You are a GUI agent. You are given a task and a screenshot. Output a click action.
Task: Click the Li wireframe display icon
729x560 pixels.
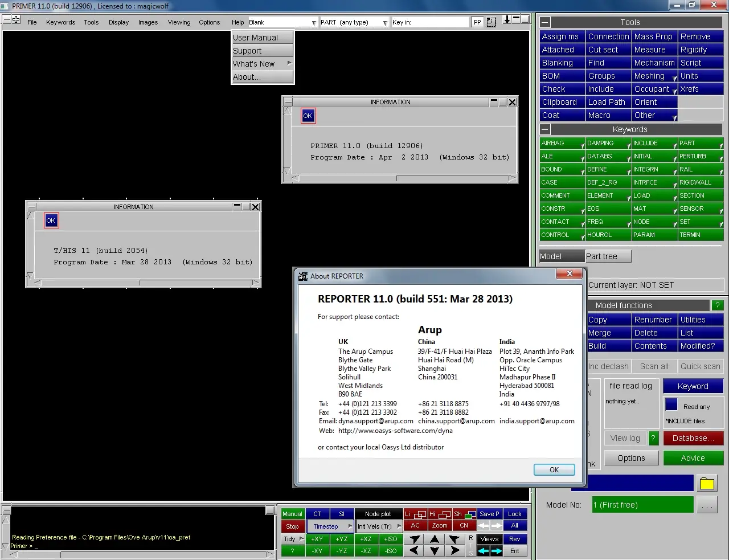coord(415,514)
